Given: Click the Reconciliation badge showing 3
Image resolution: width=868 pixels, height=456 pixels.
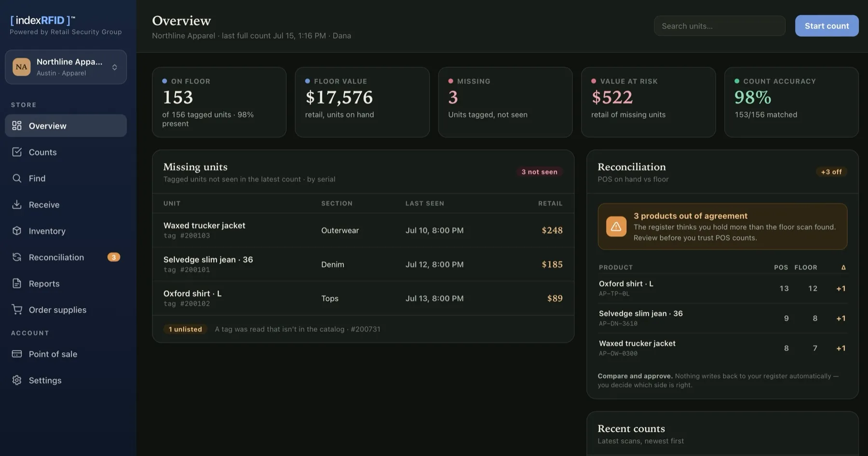Looking at the screenshot, I should point(114,257).
